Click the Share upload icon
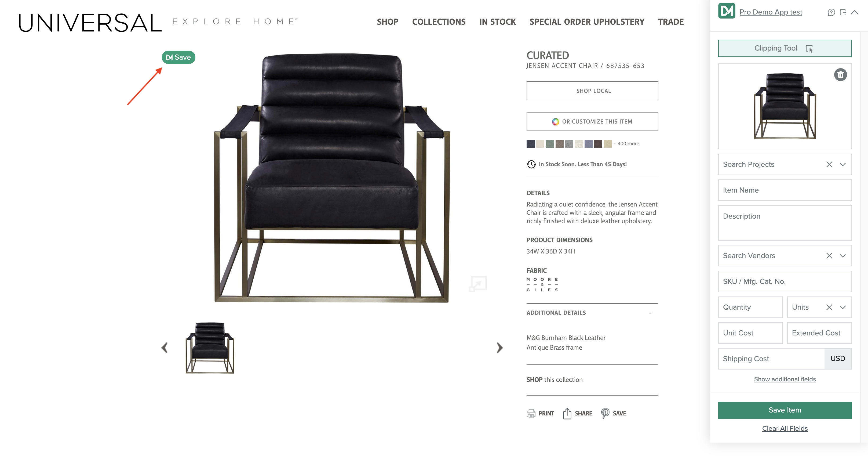This screenshot has width=868, height=456. coord(567,413)
